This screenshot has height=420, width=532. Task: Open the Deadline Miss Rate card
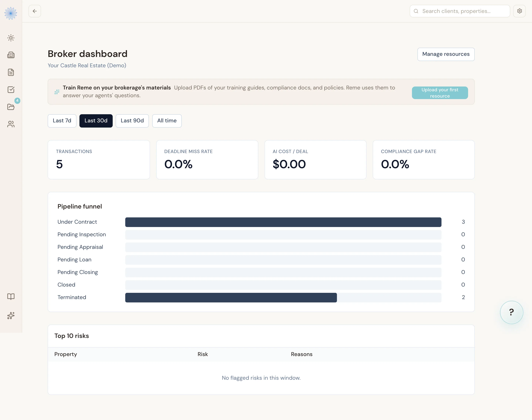click(x=207, y=160)
